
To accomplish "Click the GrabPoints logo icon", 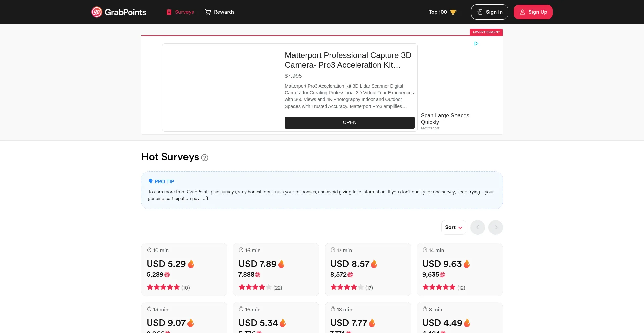I will pos(97,12).
